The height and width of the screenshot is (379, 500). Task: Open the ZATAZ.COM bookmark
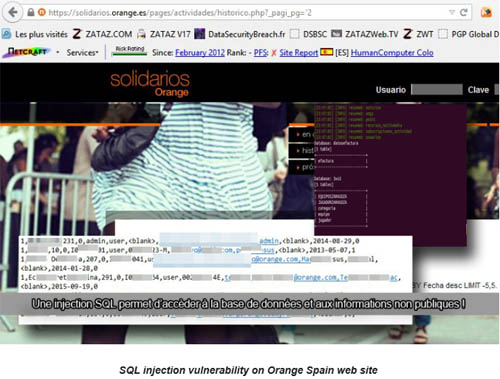[x=102, y=34]
